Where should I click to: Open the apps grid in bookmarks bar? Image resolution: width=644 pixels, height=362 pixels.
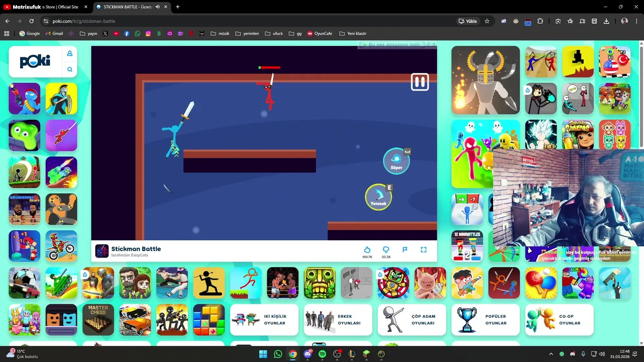7,34
